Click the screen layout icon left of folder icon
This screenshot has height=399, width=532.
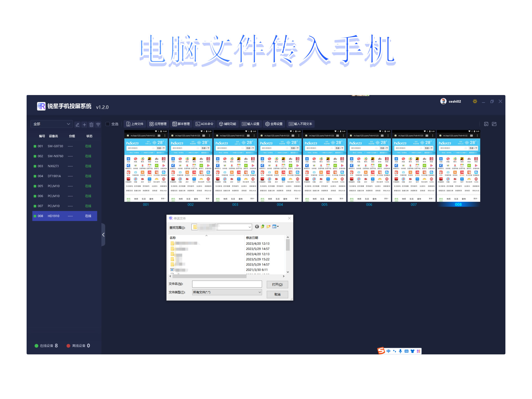coord(486,124)
